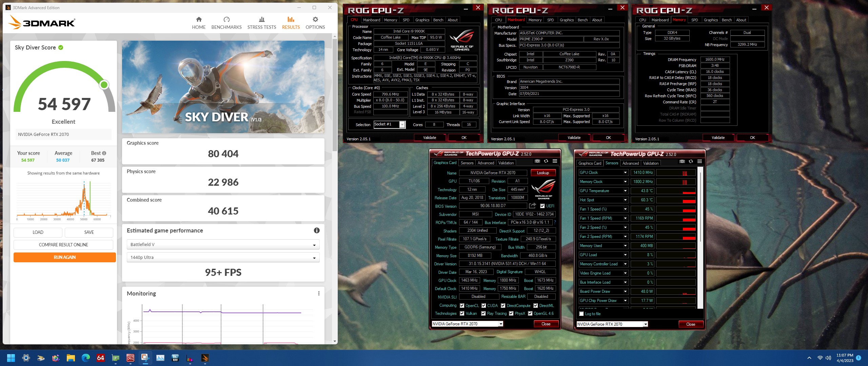
Task: Expand the GPU Temperature sensor dropdown
Action: (x=625, y=191)
